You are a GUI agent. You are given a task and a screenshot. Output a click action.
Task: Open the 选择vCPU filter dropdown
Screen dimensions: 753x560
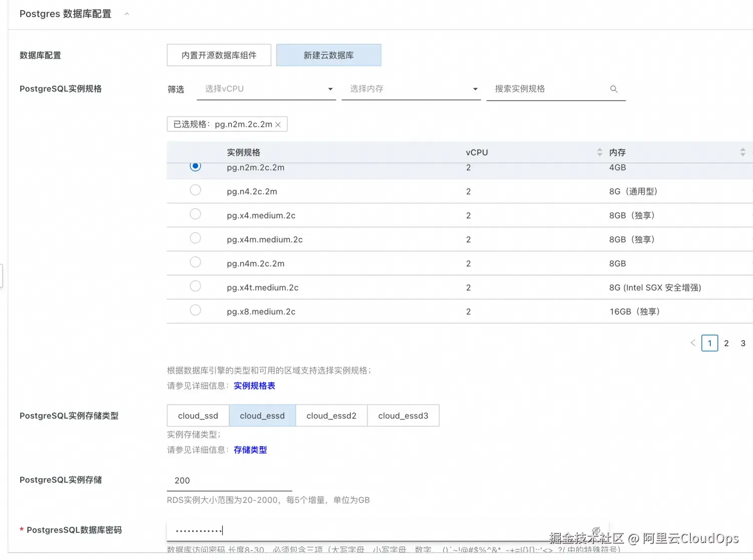pyautogui.click(x=266, y=89)
